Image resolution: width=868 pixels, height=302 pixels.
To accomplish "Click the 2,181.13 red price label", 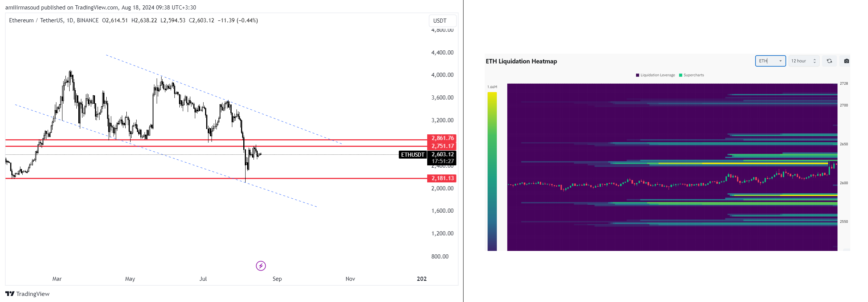I will (442, 178).
